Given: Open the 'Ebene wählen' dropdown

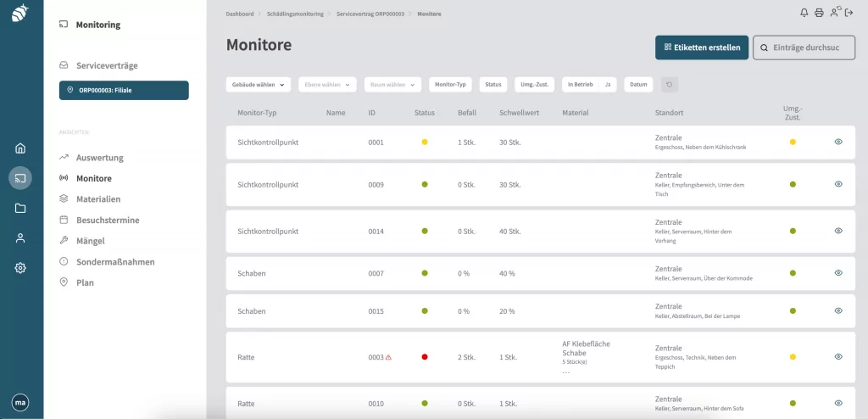Looking at the screenshot, I should (x=327, y=84).
